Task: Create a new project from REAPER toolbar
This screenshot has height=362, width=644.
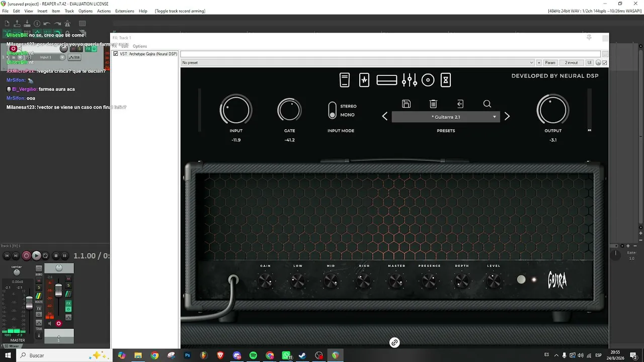Action: click(7, 24)
